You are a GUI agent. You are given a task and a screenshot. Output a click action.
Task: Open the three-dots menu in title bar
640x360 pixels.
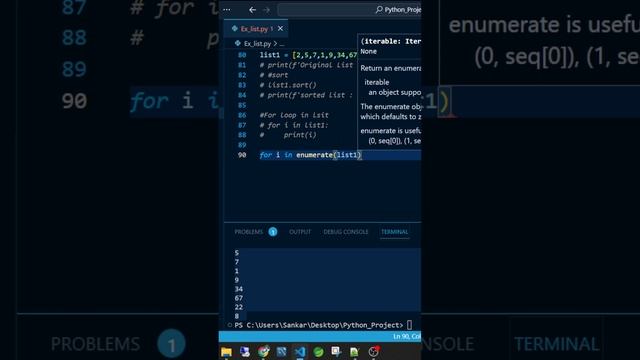227,9
